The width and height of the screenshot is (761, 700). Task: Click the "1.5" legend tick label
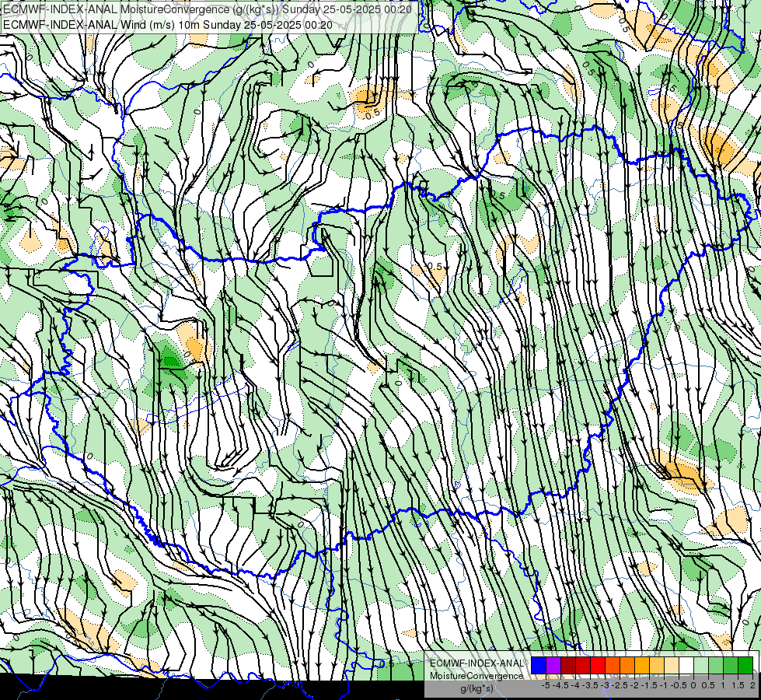(x=738, y=685)
